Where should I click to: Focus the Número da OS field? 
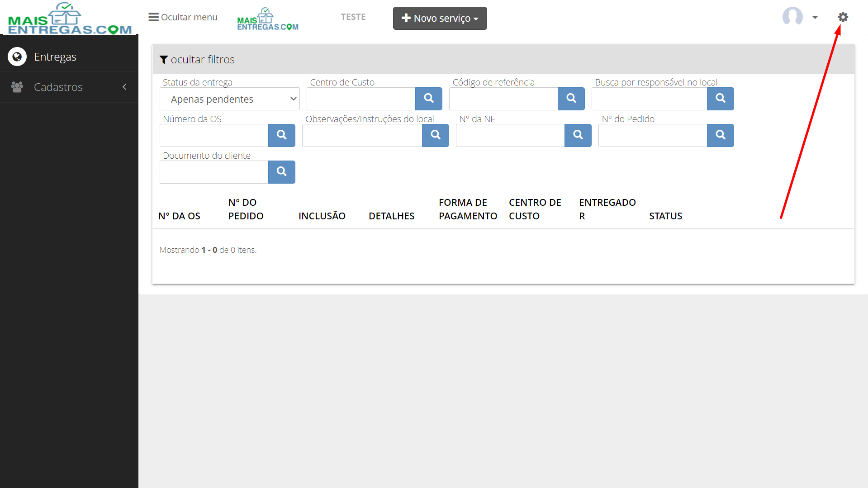214,135
